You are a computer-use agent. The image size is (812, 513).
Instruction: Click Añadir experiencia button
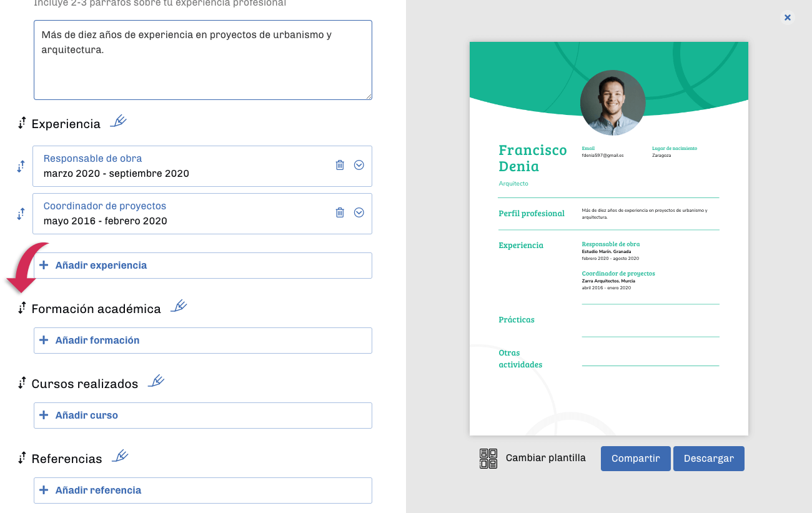(x=203, y=266)
